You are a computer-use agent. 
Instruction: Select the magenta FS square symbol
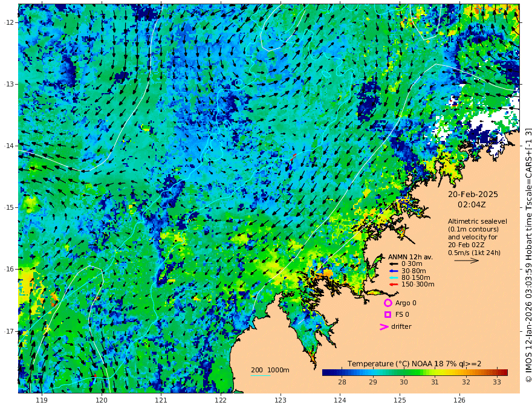[388, 315]
